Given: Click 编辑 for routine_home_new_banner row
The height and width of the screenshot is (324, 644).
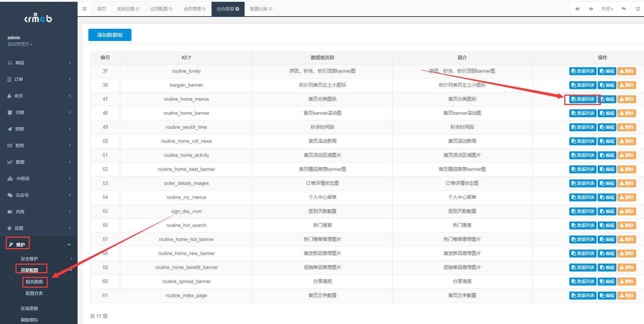Looking at the screenshot, I should click(x=607, y=254).
